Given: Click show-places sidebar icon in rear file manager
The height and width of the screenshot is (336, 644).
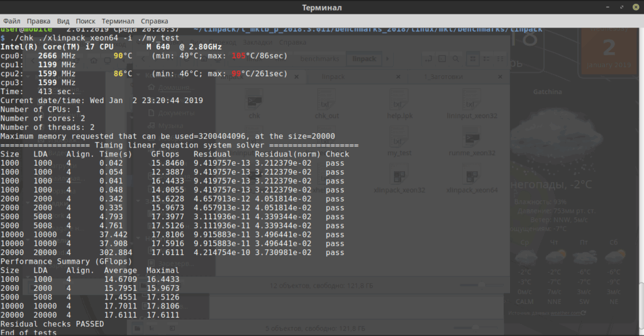Looking at the screenshot, I should tap(138, 328).
